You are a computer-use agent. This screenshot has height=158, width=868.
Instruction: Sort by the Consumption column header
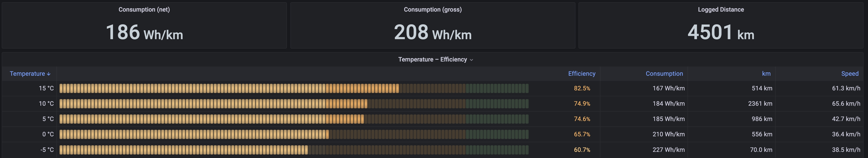coord(664,74)
